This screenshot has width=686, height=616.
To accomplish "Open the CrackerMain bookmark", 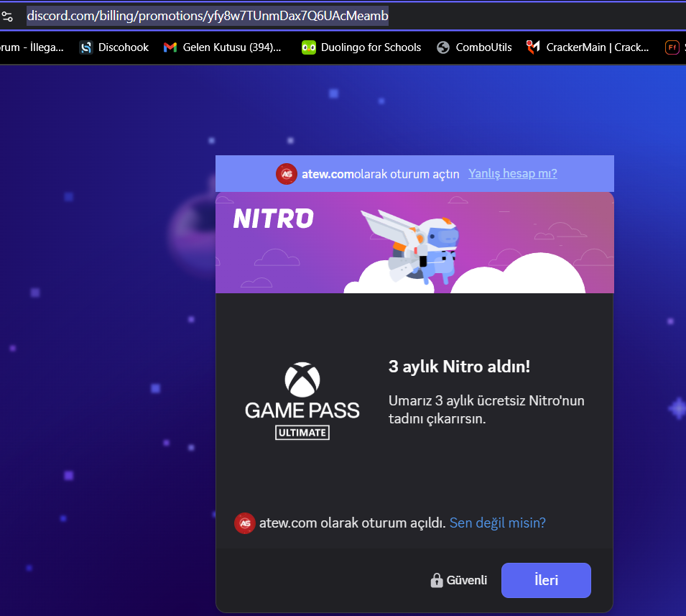I will [588, 47].
